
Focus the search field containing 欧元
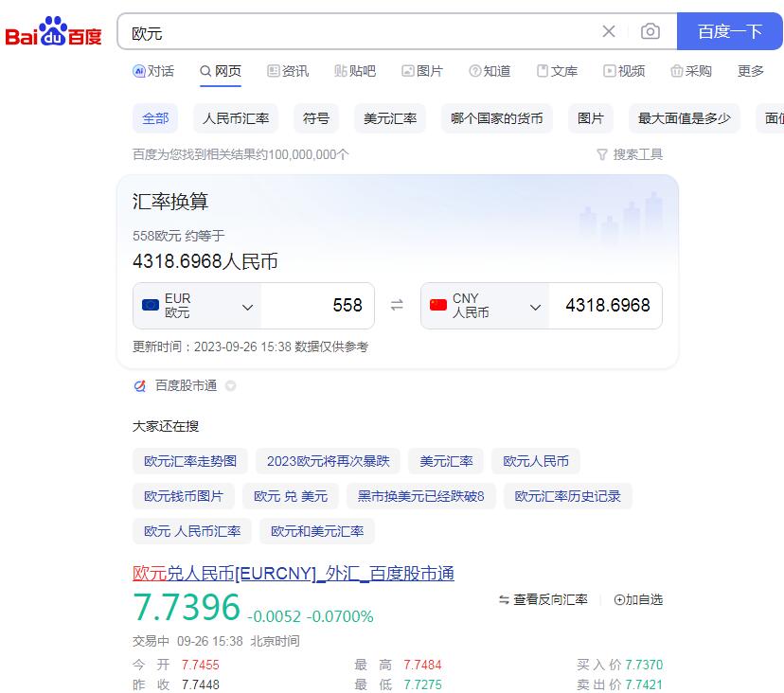(x=360, y=33)
